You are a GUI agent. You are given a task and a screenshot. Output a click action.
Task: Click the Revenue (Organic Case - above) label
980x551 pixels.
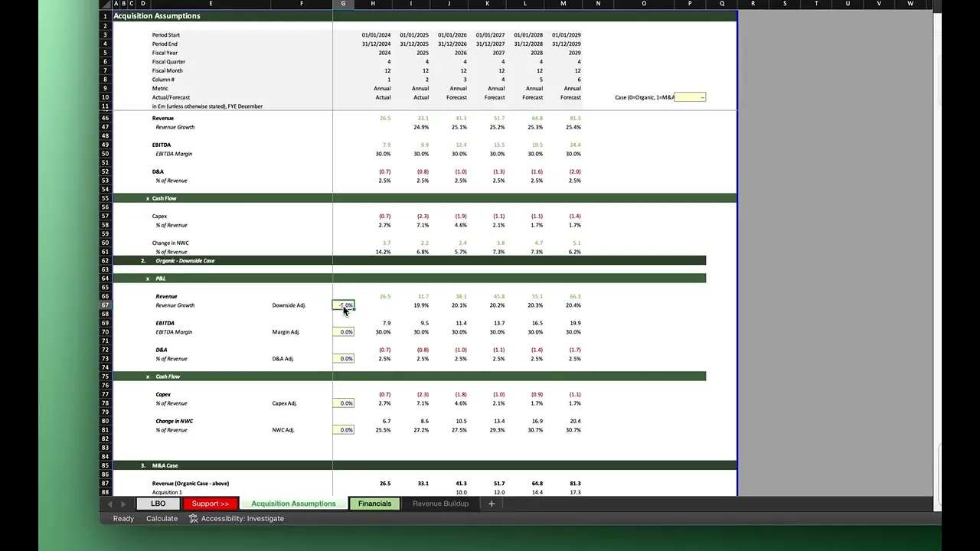(x=190, y=484)
